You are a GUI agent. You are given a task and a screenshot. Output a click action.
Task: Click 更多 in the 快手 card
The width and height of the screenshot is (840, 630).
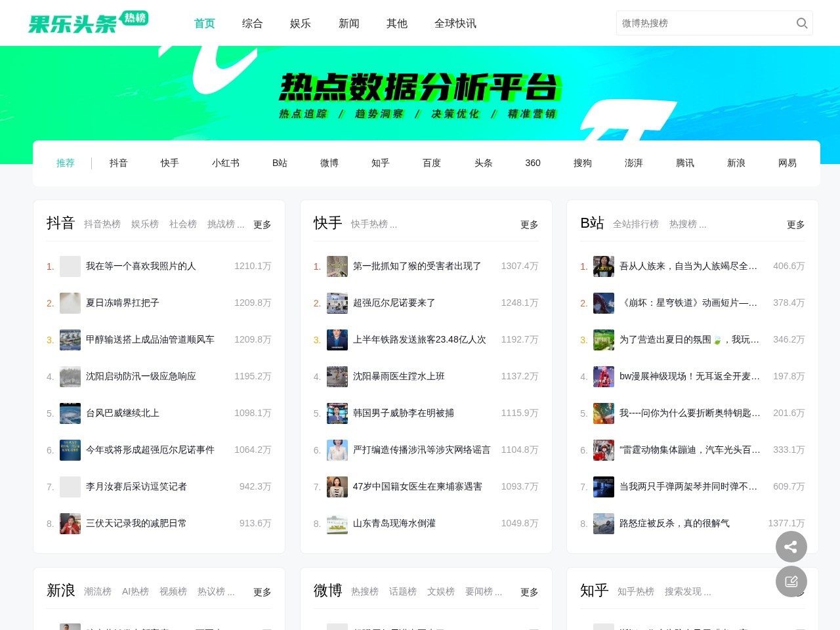click(530, 224)
